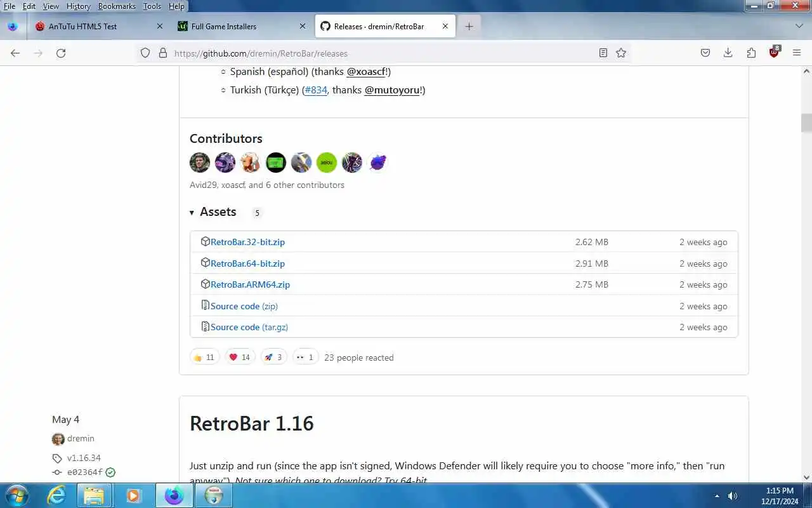
Task: Open Windows Media Player taskbar icon
Action: click(133, 495)
